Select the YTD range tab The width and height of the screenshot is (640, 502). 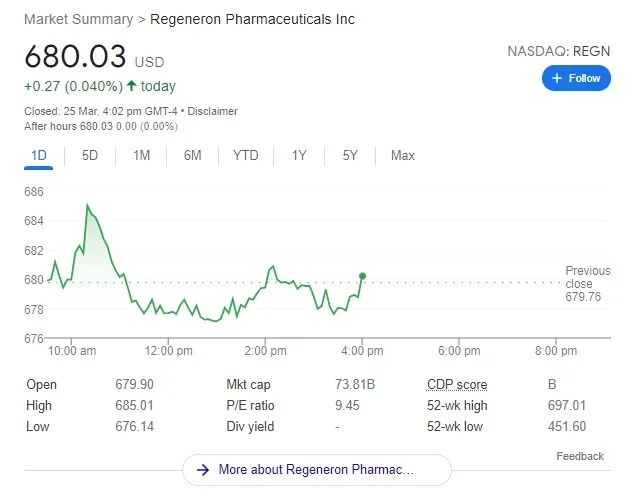245,155
